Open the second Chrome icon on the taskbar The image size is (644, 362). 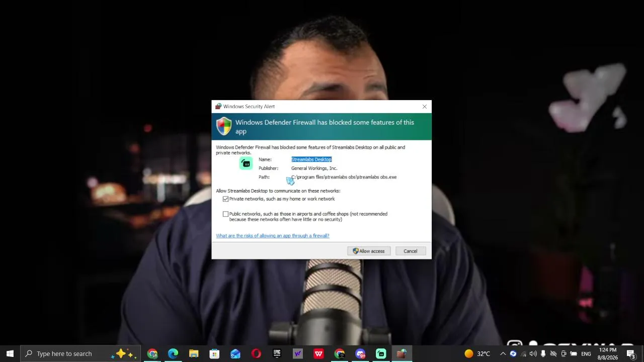tap(340, 354)
